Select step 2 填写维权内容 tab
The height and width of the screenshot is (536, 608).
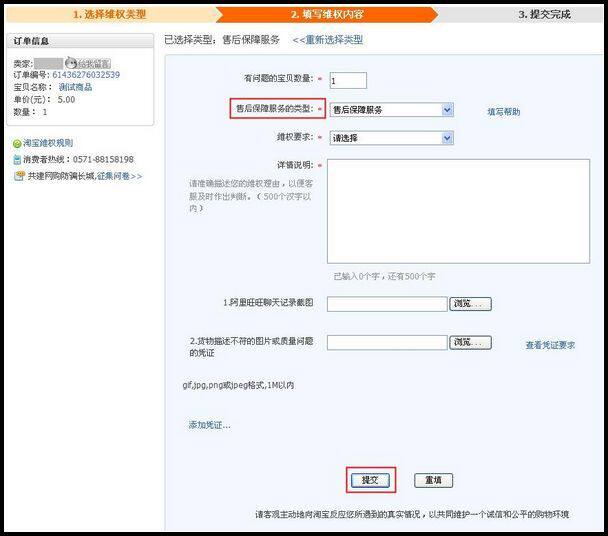[328, 15]
